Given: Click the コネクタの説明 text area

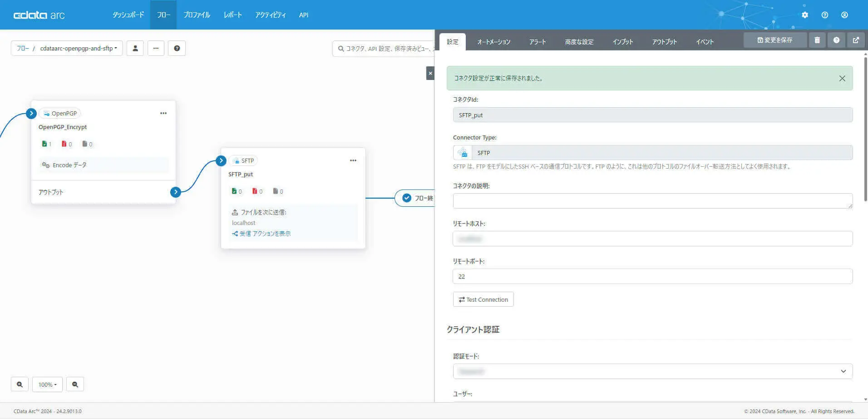Looking at the screenshot, I should point(653,201).
